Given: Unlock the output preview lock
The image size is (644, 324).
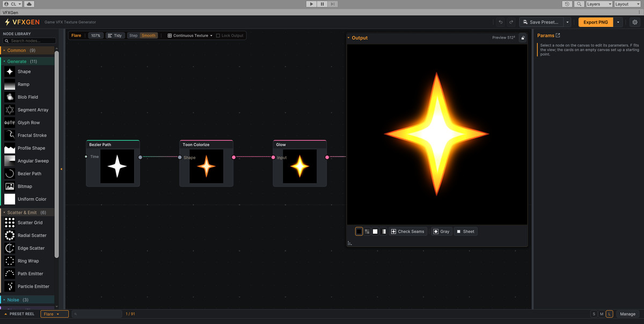Looking at the screenshot, I should [523, 38].
